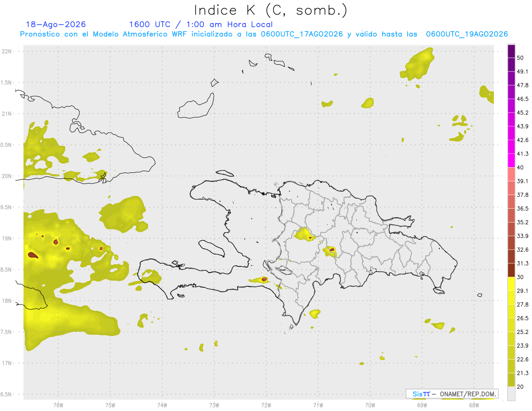Click the legend value "43.9"
Screen dimensions: 532x411
point(523,127)
